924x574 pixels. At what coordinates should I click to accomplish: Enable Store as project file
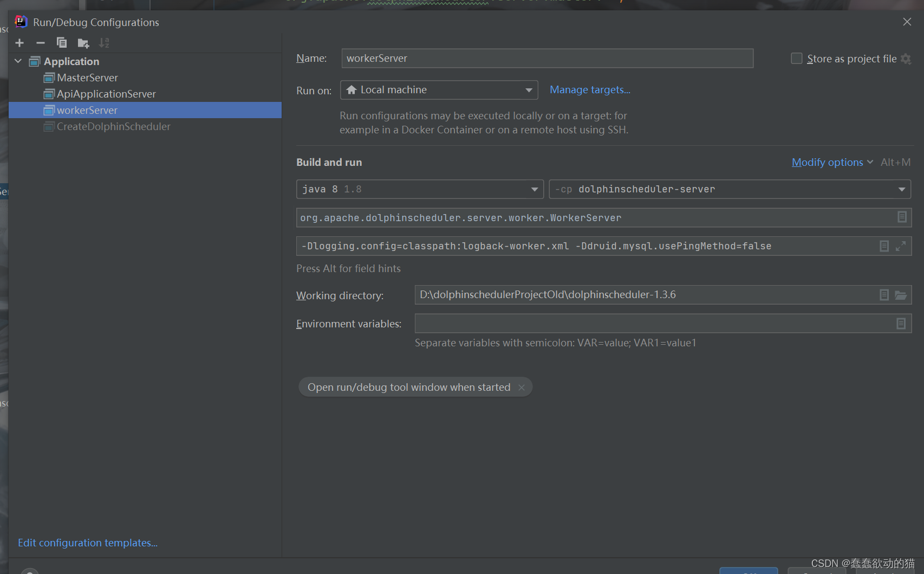tap(797, 58)
